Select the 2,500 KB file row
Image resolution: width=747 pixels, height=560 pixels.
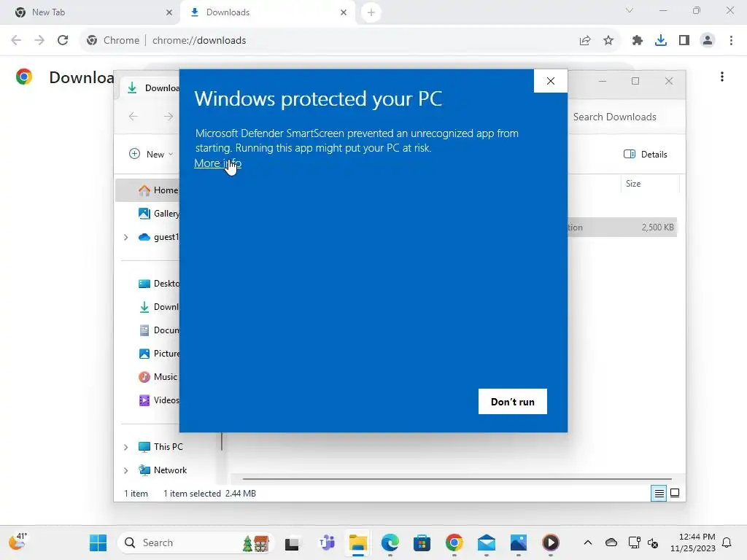tap(622, 227)
